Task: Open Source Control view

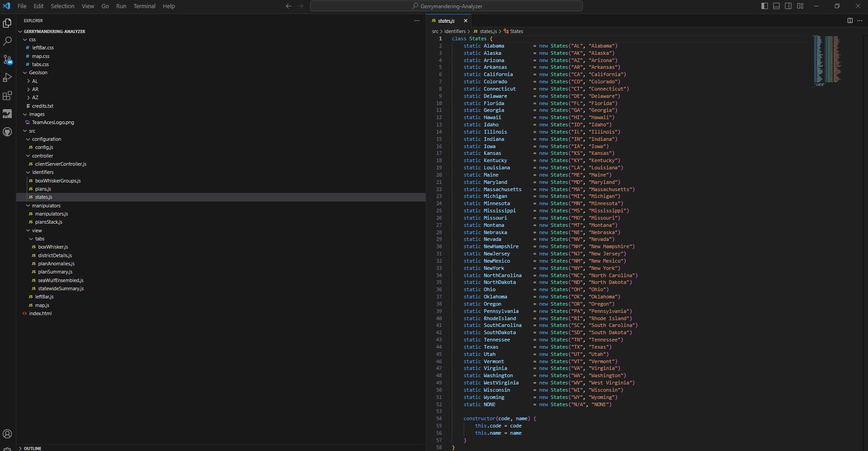Action: [7, 59]
